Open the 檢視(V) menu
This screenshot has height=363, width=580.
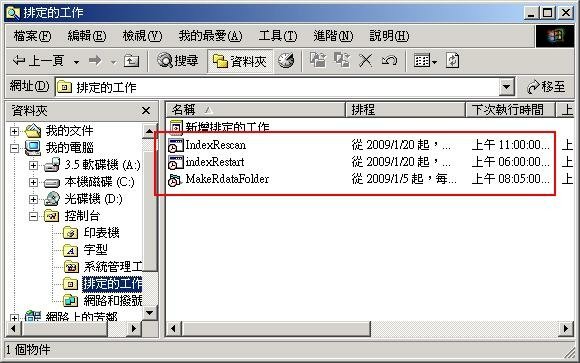click(x=142, y=36)
